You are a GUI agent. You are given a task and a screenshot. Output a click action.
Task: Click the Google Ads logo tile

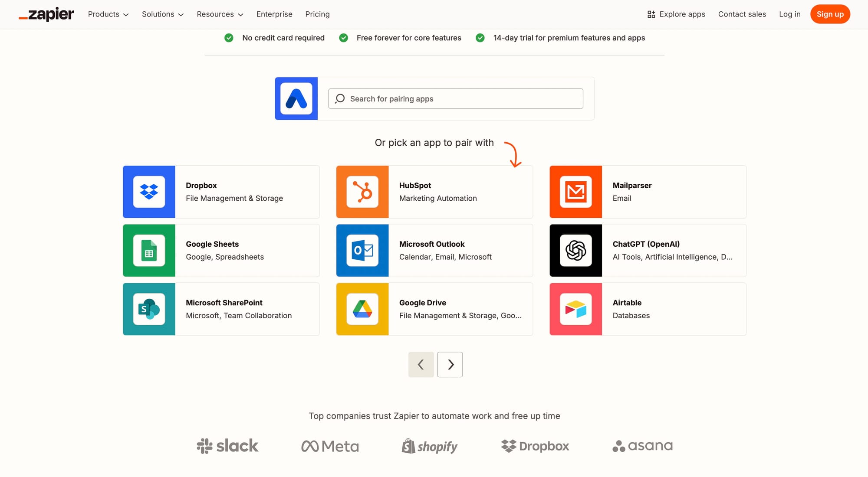[296, 98]
